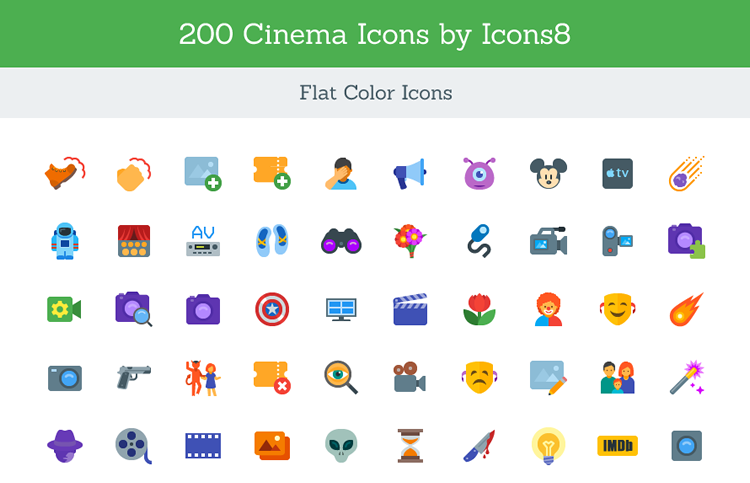750x483 pixels.
Task: Click the handgun icon
Action: coord(133,376)
